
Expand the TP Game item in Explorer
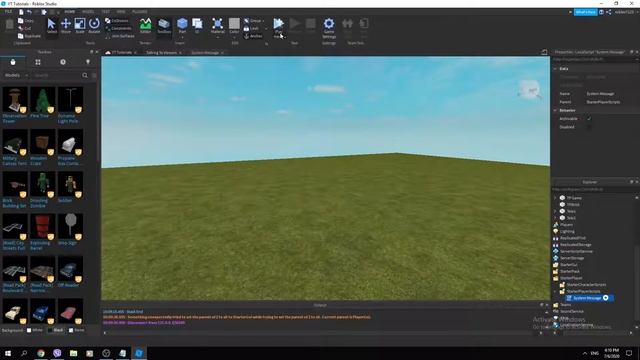[555, 198]
